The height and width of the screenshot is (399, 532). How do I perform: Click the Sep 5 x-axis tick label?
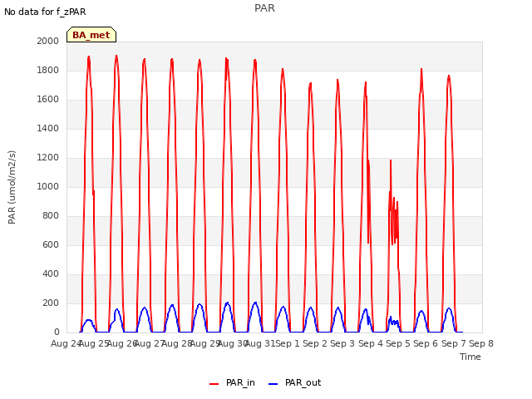[398, 343]
